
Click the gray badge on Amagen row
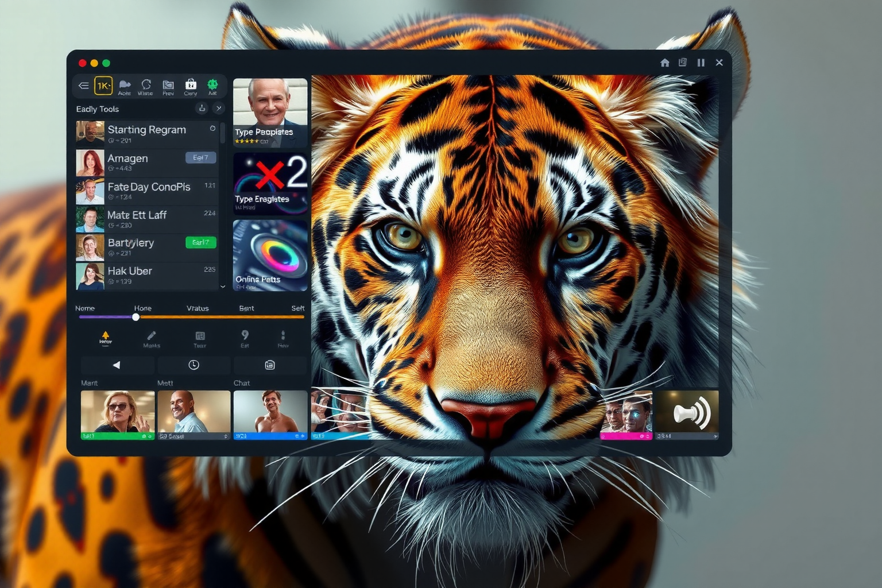coord(201,157)
